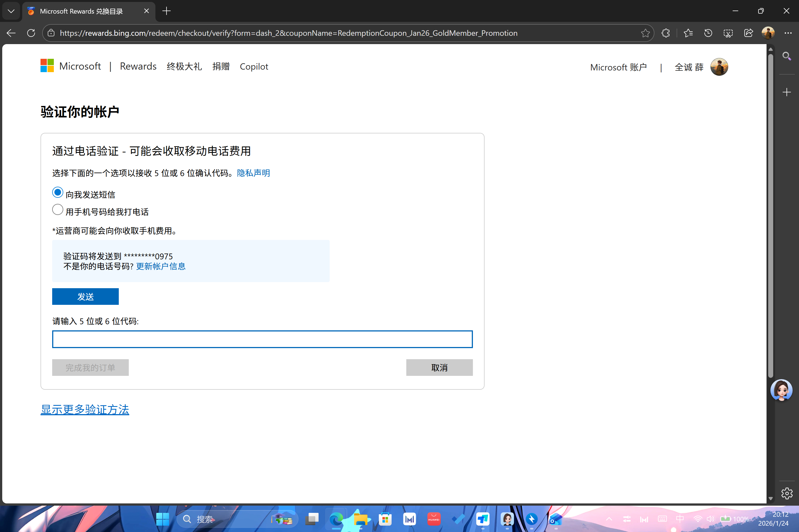Open browsing history in the toolbar
This screenshot has width=799, height=532.
tap(708, 33)
